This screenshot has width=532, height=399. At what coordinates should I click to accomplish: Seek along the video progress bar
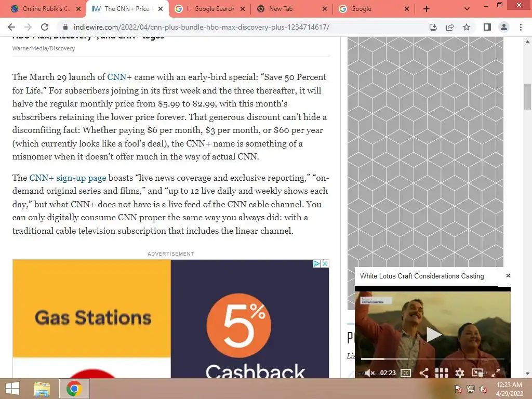click(433, 358)
